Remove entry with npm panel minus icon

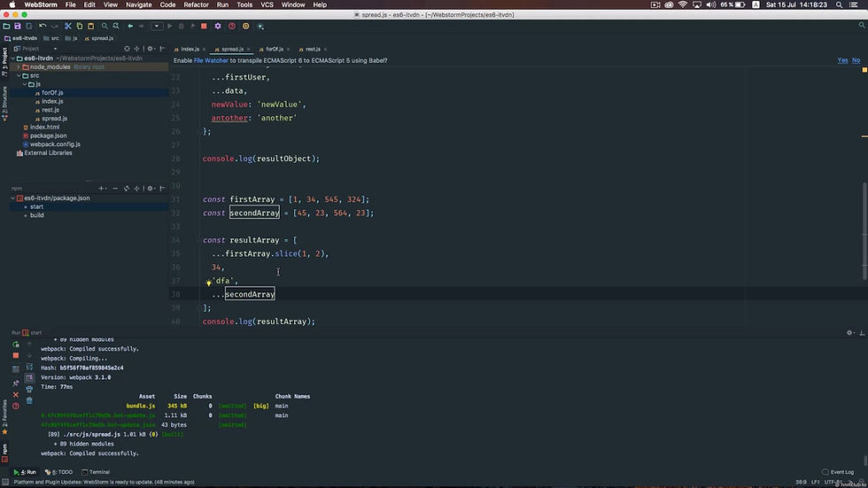pyautogui.click(x=115, y=189)
